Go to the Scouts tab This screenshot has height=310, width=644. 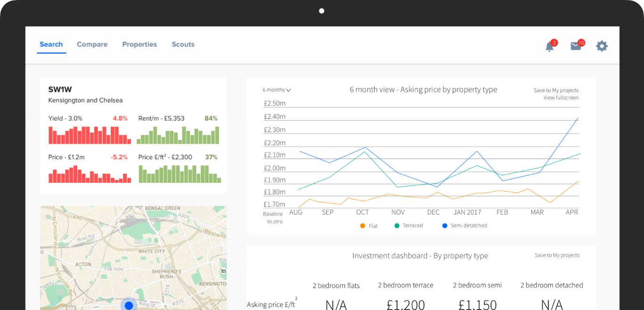(x=183, y=44)
